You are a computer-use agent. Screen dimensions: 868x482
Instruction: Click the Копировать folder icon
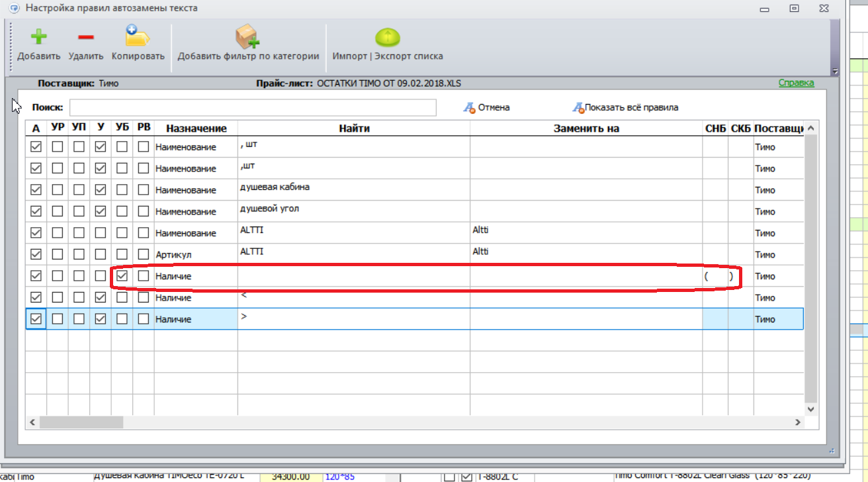click(138, 36)
